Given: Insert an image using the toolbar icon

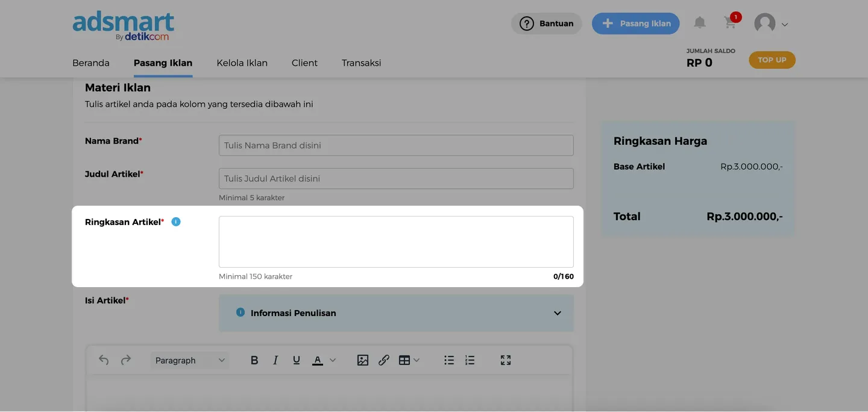Looking at the screenshot, I should coord(362,360).
